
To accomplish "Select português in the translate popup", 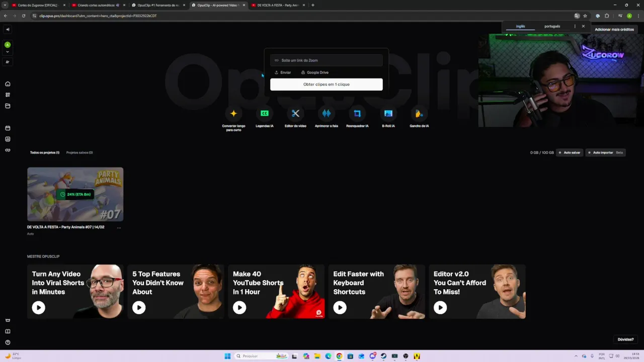I will [552, 26].
